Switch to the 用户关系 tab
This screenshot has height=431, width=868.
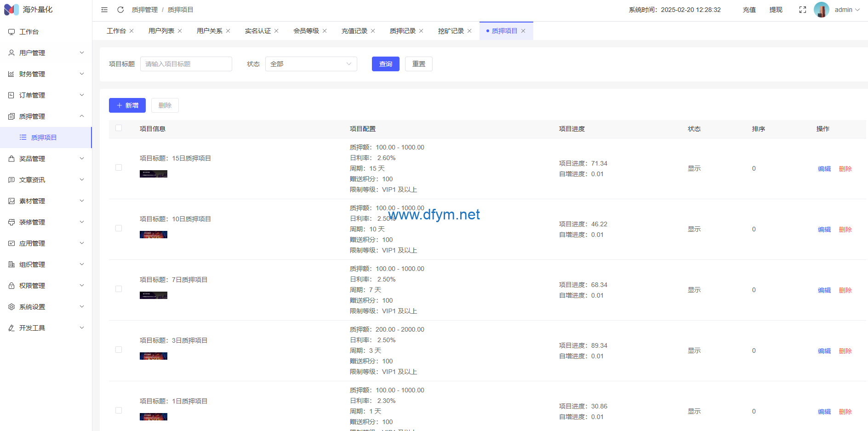210,31
